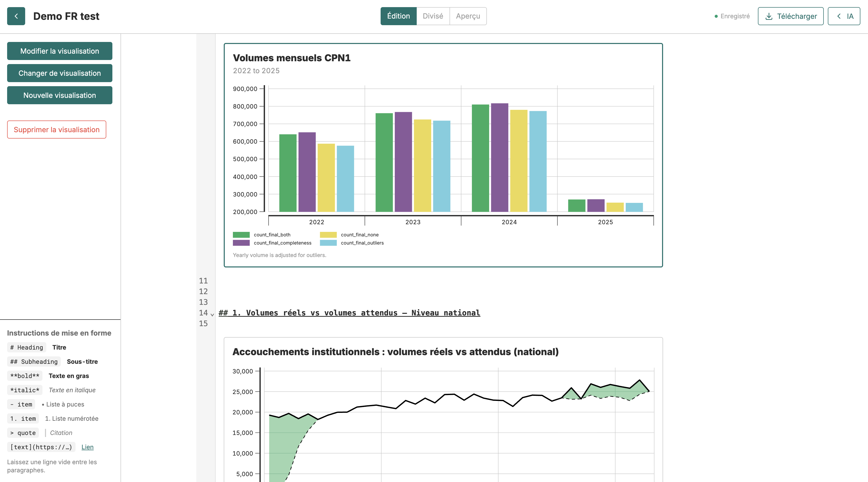Click the Volumes mensuels CPN1 chart title
Image resolution: width=868 pixels, height=482 pixels.
click(292, 58)
